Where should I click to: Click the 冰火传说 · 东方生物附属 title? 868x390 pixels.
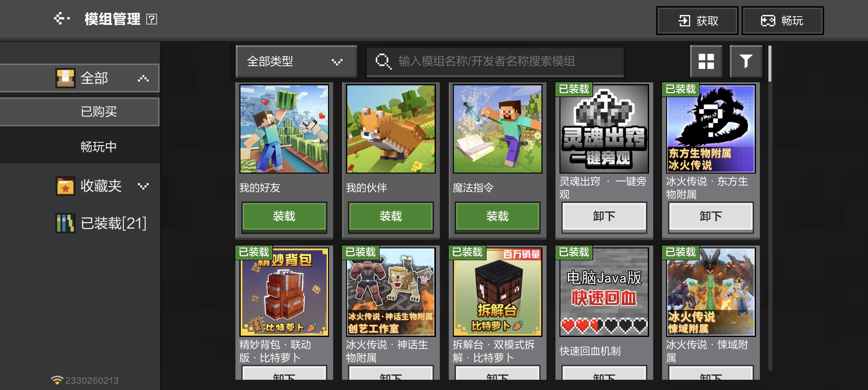pos(707,188)
